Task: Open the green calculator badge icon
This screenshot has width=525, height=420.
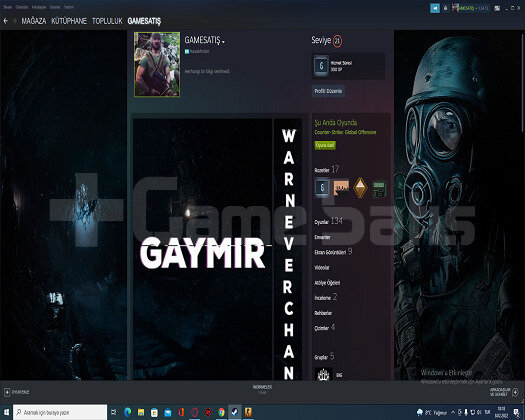Action: [379, 188]
